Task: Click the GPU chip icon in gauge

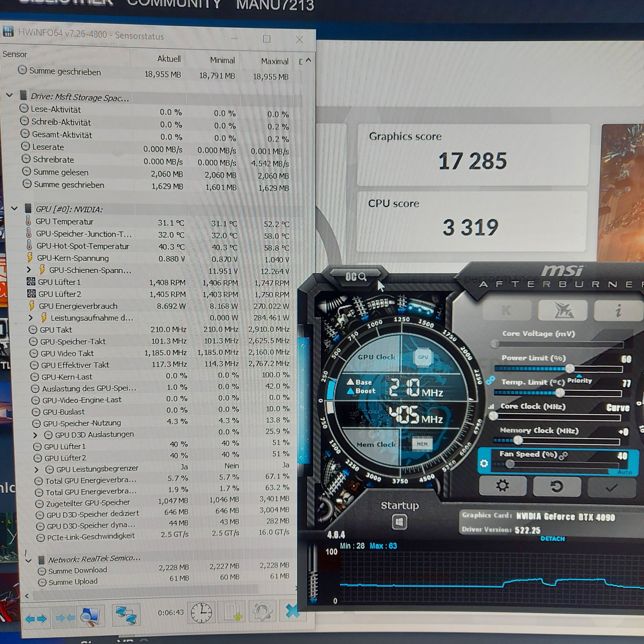Action: coord(423,357)
